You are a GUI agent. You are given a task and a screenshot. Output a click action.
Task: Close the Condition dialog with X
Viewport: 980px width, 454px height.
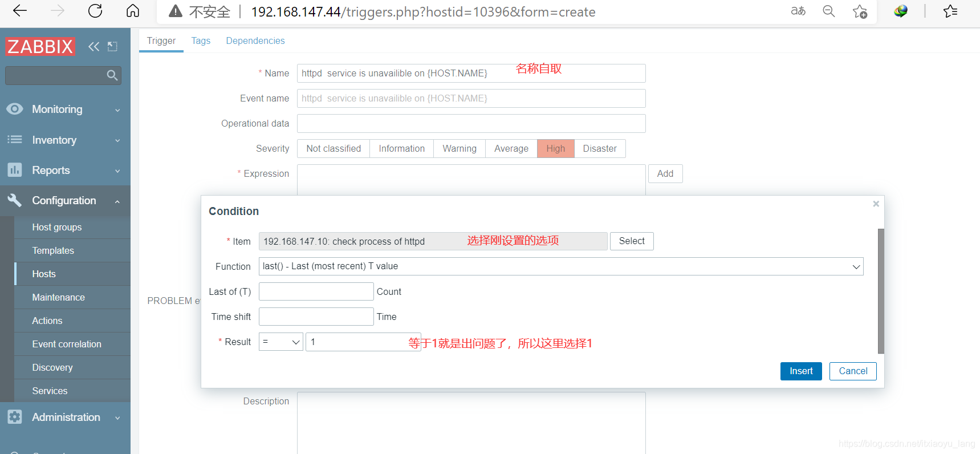(876, 204)
